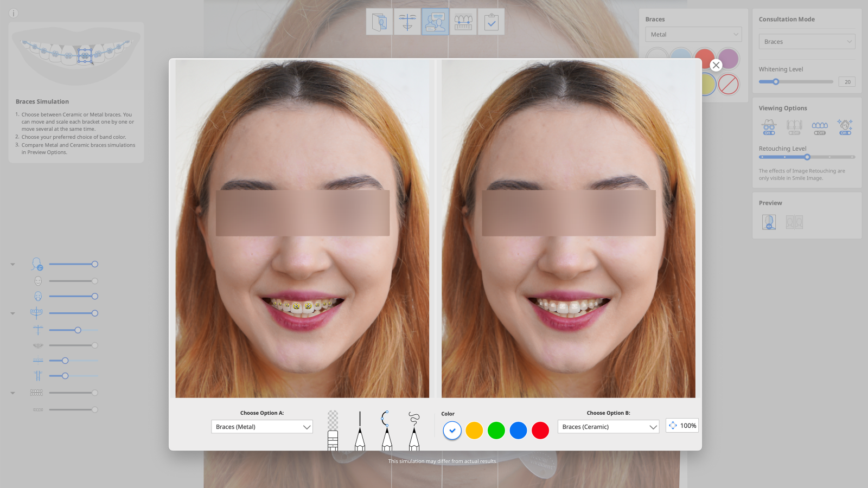
Task: Click the info icon at top left
Action: pos(14,13)
